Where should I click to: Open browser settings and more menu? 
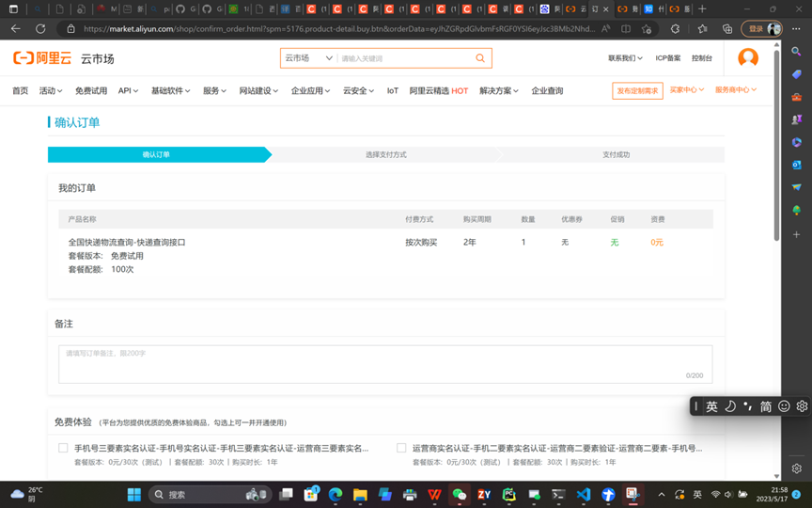coord(796,29)
